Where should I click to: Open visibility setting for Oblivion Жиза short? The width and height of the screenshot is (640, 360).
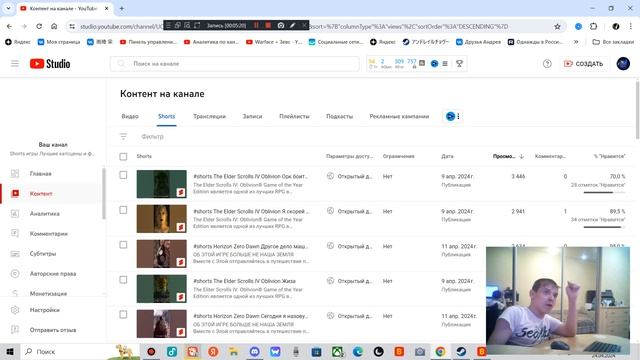[x=350, y=281]
